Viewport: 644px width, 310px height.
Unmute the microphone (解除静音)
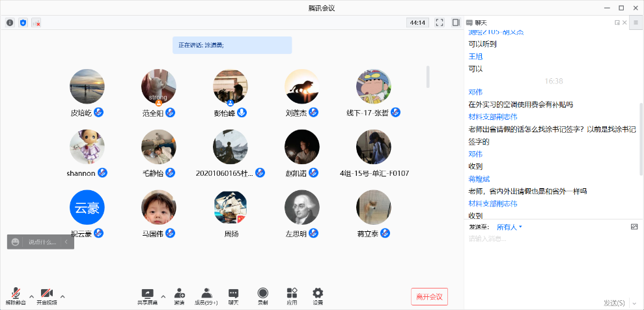tap(16, 296)
